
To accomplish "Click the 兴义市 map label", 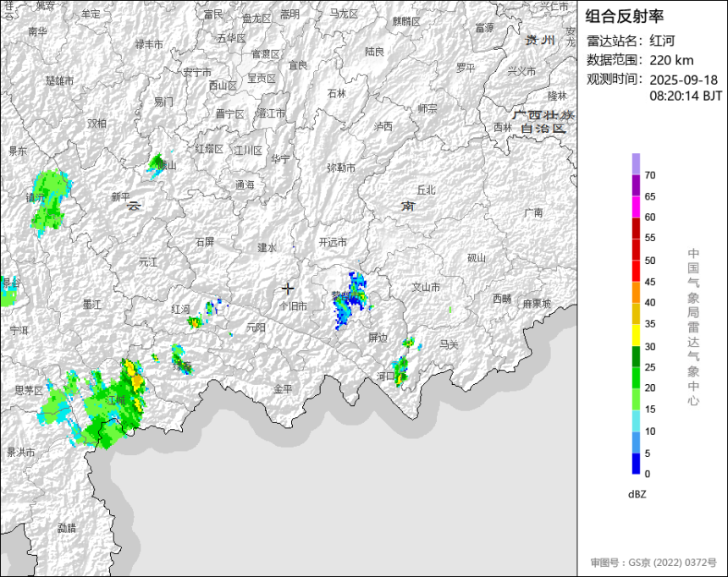I will click(x=521, y=71).
